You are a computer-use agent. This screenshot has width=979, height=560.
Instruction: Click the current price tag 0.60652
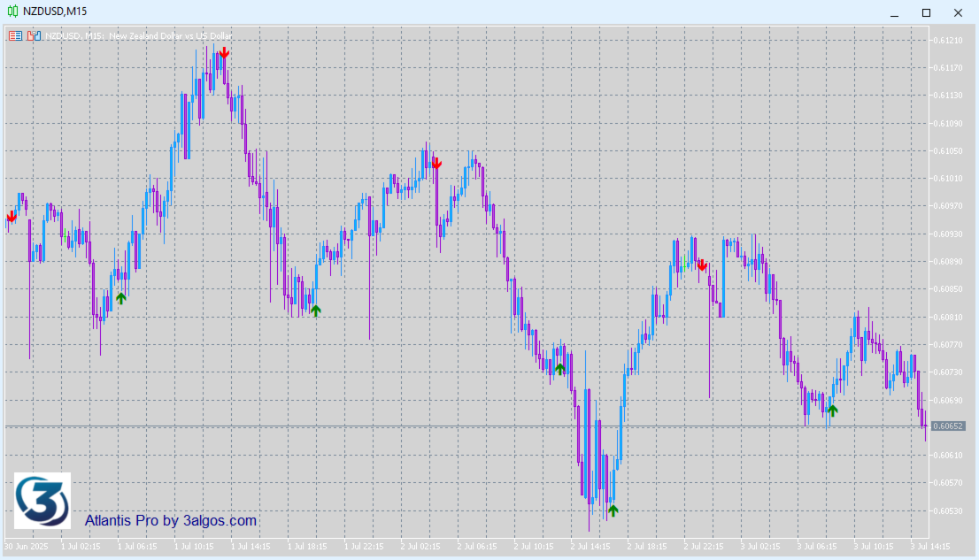pyautogui.click(x=948, y=426)
